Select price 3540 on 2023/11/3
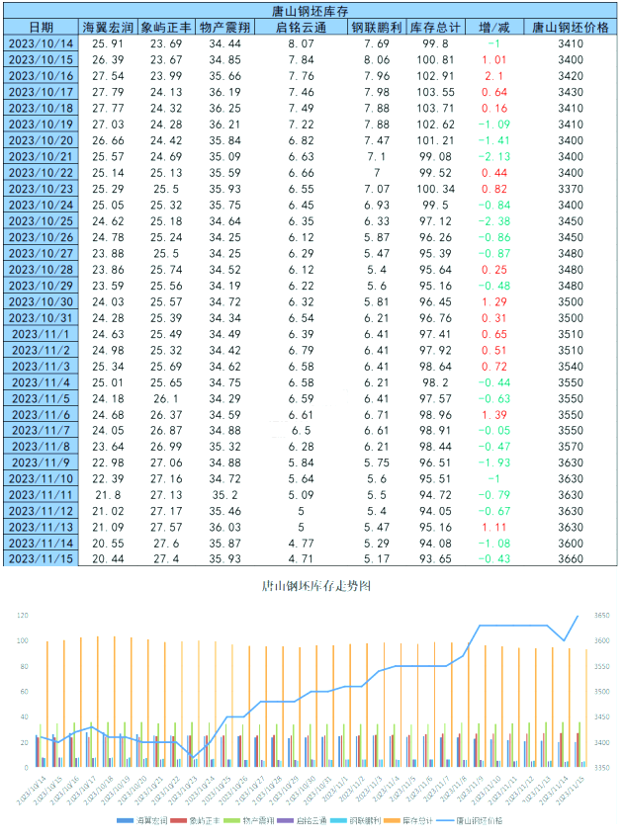Screen dimensions: 624x840 point(571,367)
